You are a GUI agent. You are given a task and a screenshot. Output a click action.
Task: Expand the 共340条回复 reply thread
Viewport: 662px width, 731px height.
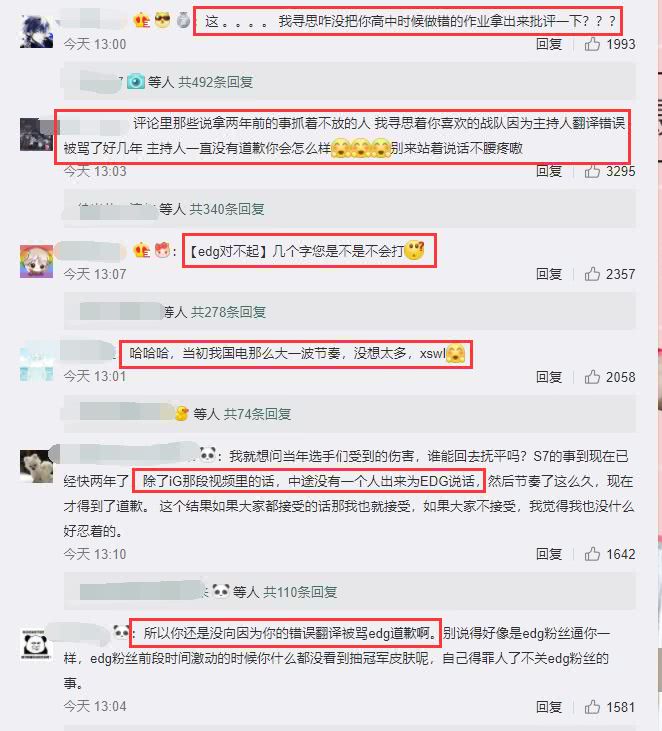[227, 209]
